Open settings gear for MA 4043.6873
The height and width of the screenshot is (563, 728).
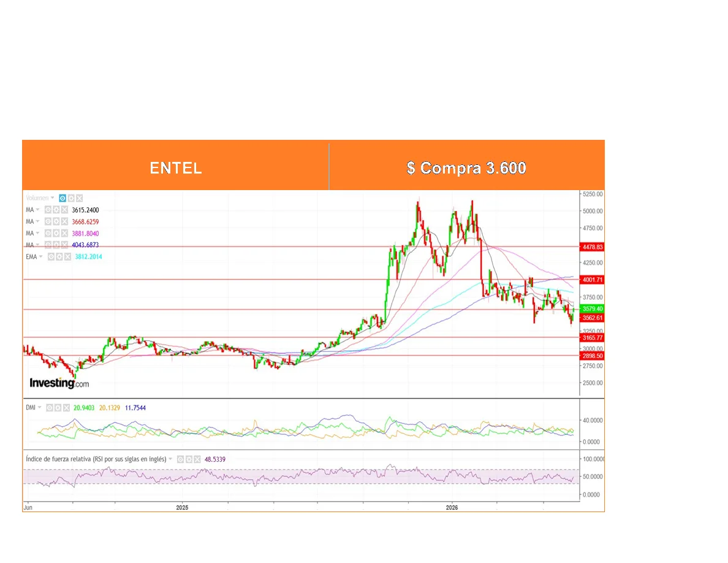tap(56, 245)
